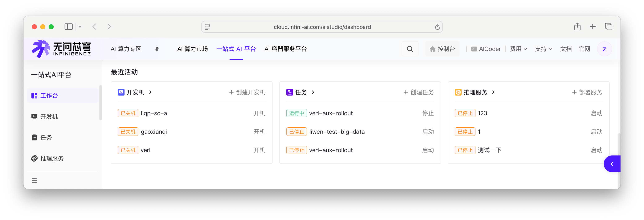
Task: Click the search magnifier icon in header
Action: point(410,49)
